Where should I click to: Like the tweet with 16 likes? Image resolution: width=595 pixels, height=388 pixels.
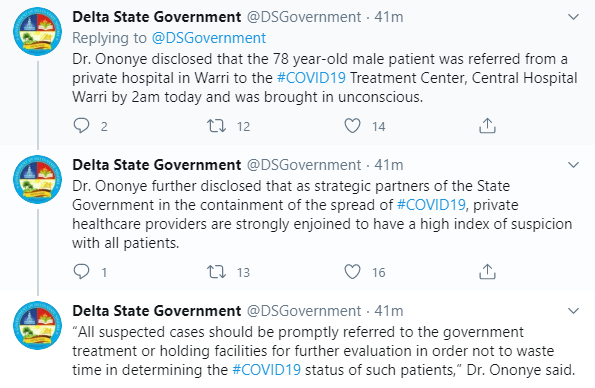(x=352, y=272)
